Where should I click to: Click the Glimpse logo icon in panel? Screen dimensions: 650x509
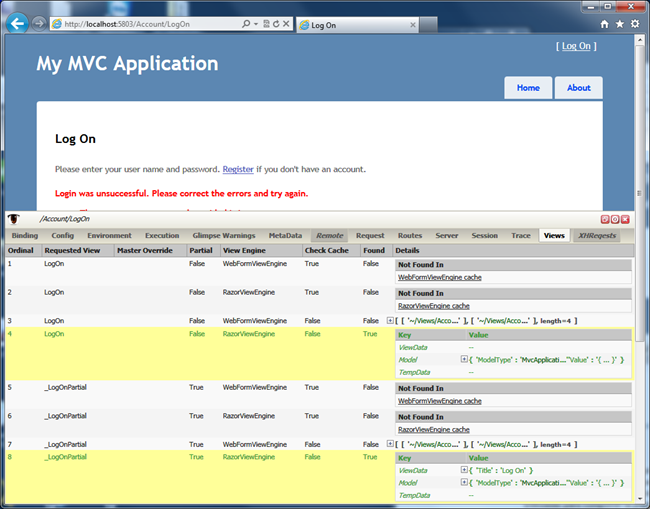15,218
